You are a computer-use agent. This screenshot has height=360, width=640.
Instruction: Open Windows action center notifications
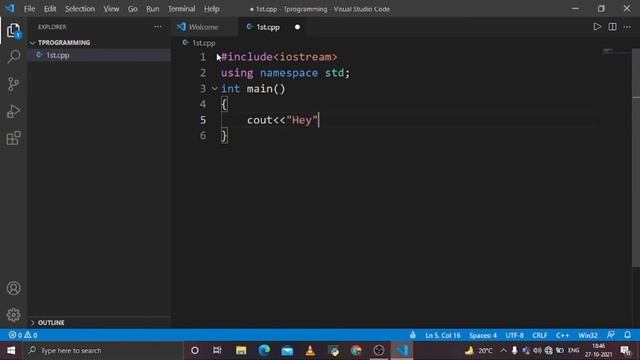click(x=625, y=350)
